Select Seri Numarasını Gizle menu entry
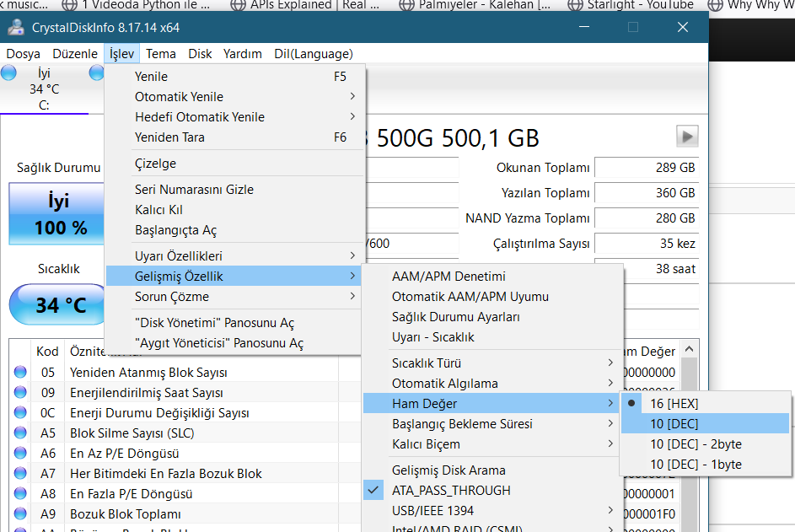The image size is (795, 532). click(x=194, y=189)
